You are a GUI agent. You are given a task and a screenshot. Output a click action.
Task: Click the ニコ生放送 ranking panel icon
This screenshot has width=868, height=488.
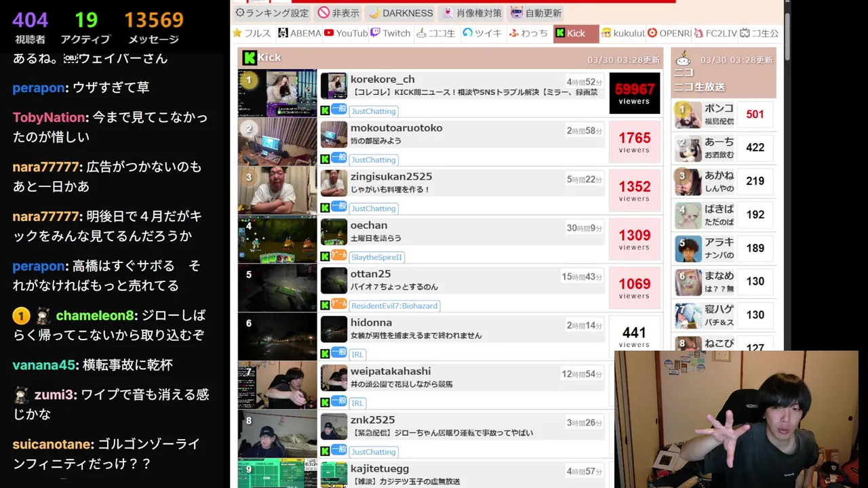(x=684, y=58)
